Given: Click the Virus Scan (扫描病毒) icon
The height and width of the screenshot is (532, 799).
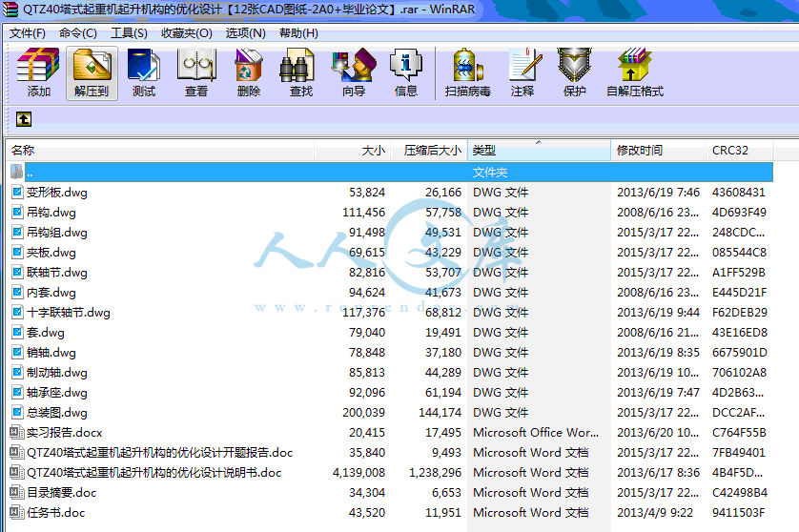Looking at the screenshot, I should (467, 72).
